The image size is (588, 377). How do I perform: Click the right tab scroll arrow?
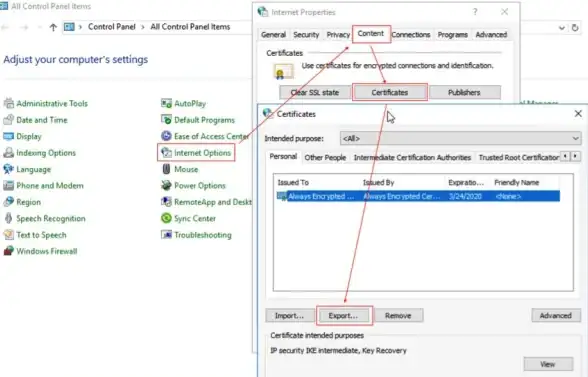tap(575, 156)
